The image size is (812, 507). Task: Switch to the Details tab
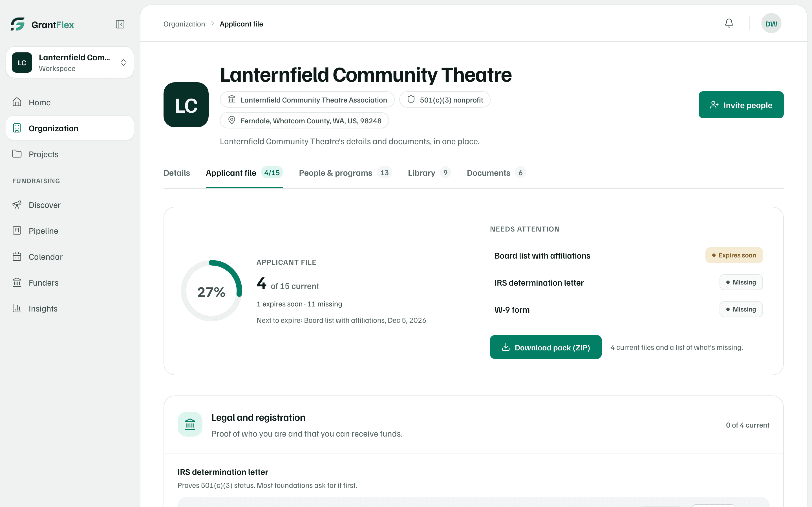pos(176,173)
